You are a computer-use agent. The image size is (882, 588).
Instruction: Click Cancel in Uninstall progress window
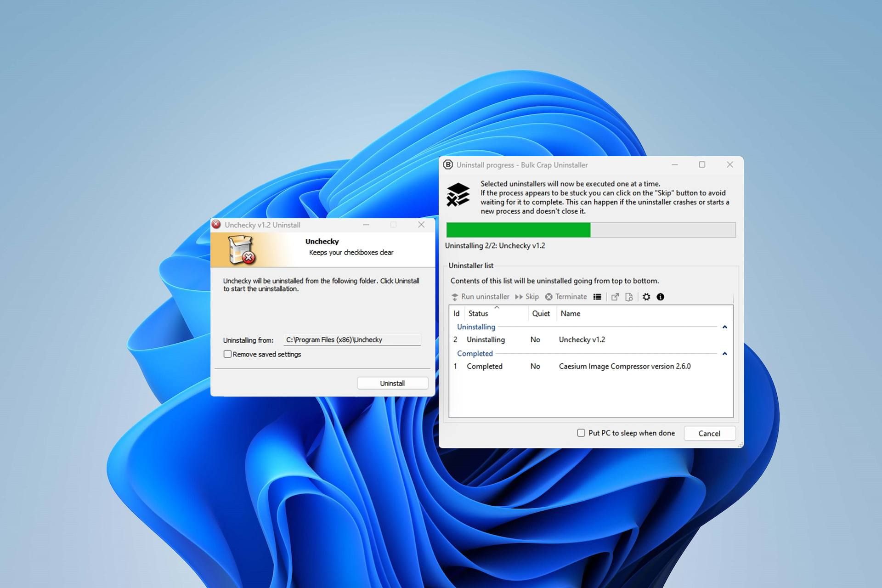pyautogui.click(x=709, y=433)
